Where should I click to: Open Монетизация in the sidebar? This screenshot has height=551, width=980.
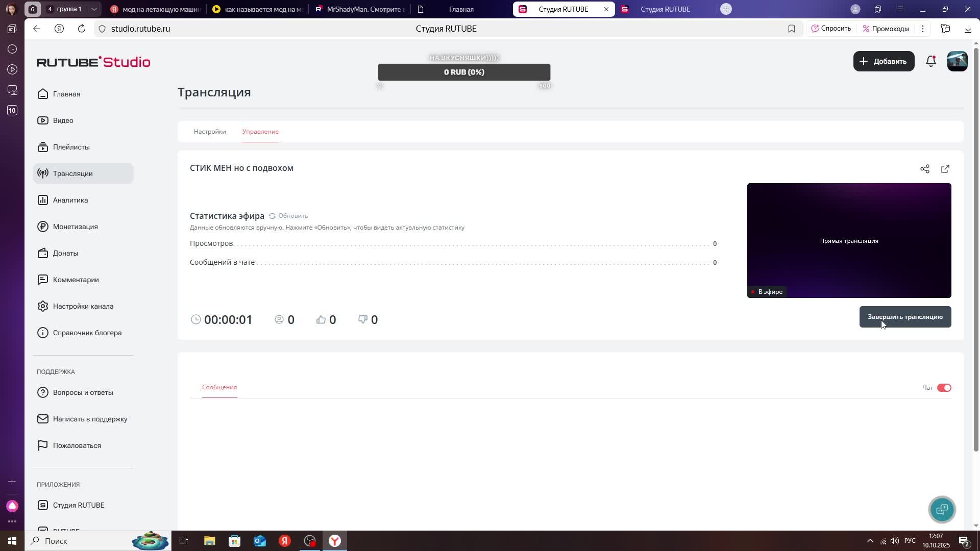[x=75, y=227]
